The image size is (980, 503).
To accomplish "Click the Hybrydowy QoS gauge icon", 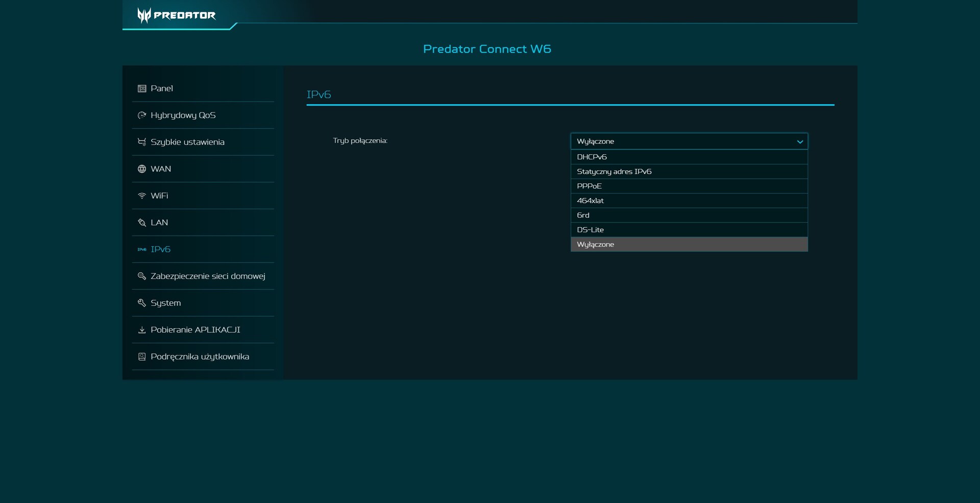I will 142,115.
